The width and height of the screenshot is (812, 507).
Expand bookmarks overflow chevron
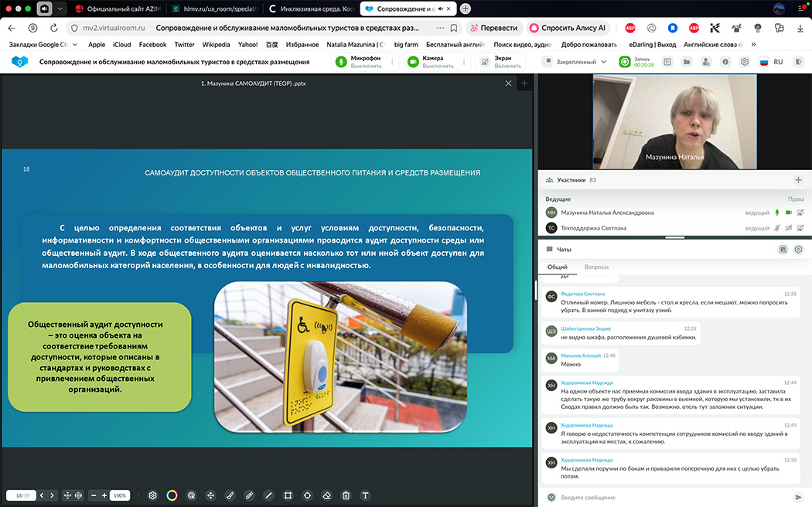[x=753, y=45]
